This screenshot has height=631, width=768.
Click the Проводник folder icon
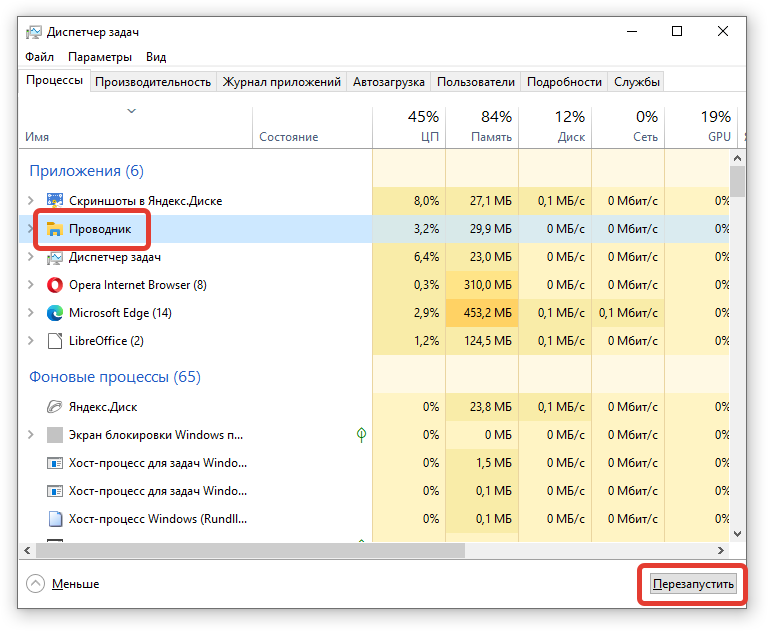[x=55, y=229]
